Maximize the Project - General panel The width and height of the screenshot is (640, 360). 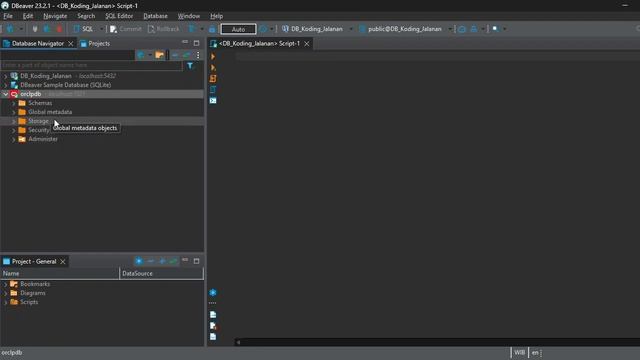(196, 261)
